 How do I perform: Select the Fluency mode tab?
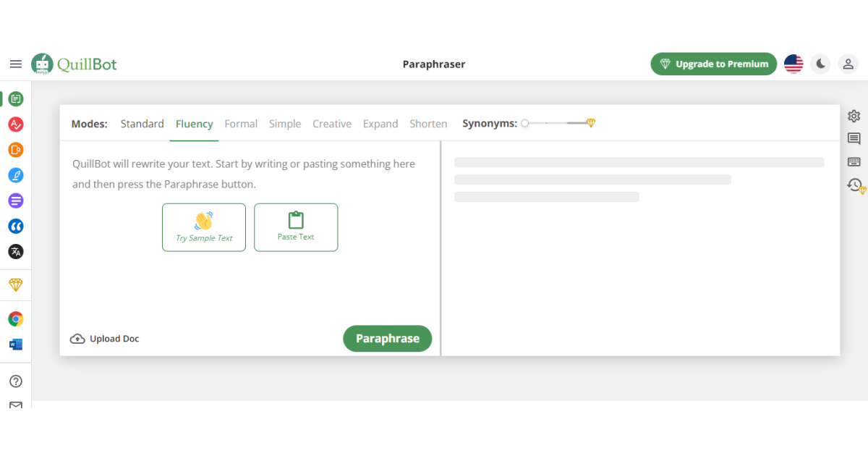pos(195,124)
